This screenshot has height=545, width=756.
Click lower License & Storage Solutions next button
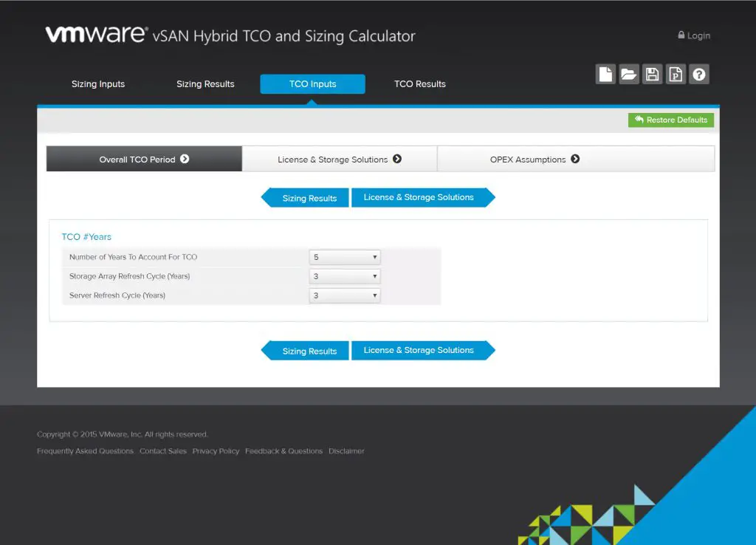(x=423, y=350)
